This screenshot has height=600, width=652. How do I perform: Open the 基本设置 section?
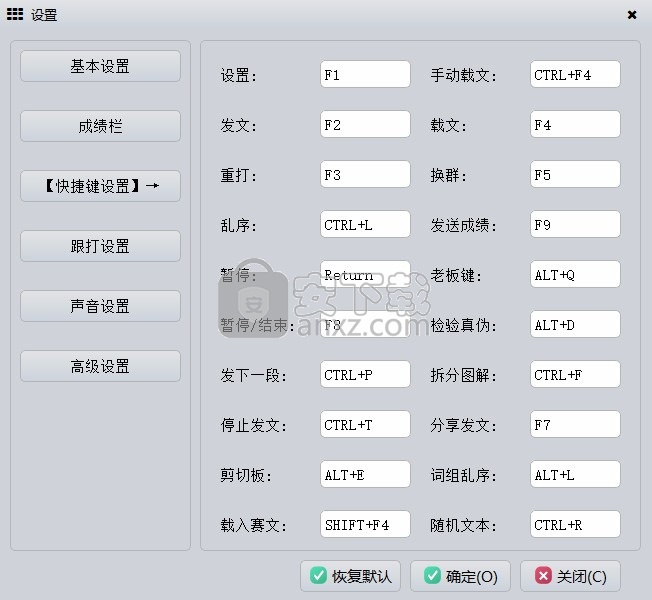point(100,66)
